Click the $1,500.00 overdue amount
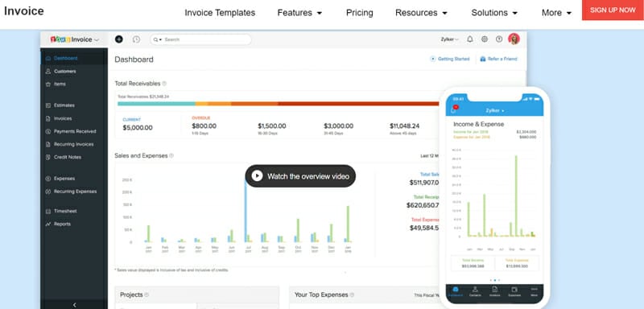The width and height of the screenshot is (644, 309). pos(272,126)
